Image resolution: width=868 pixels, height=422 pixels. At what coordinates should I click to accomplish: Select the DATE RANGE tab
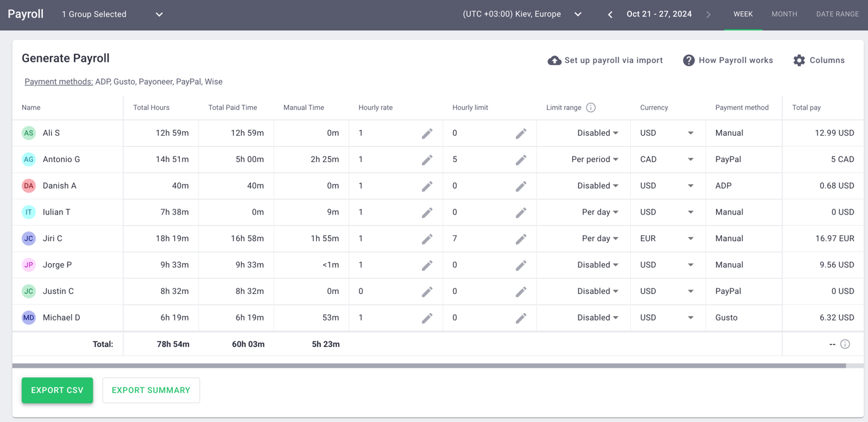coord(837,13)
